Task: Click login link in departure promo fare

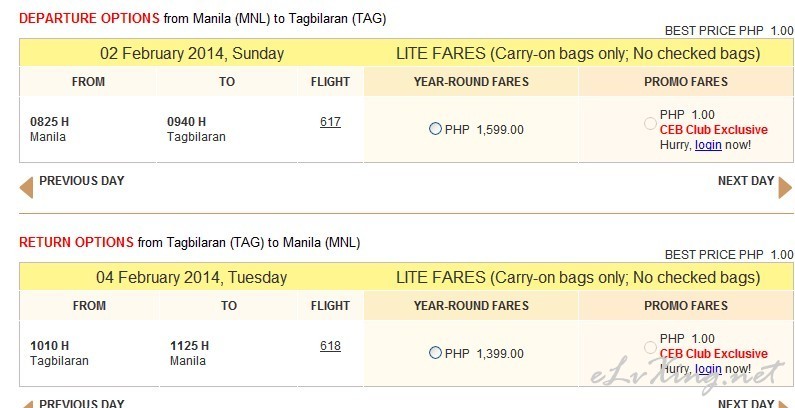Action: pos(708,145)
